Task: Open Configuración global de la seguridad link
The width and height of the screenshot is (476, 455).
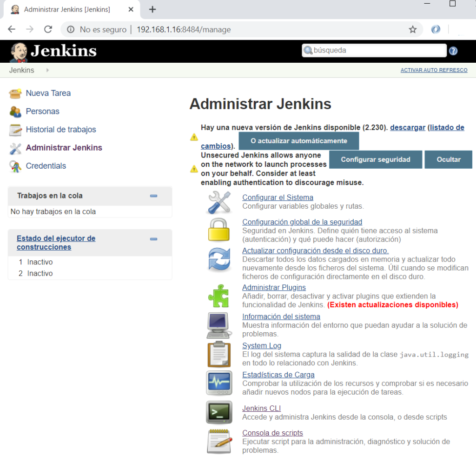Action: pyautogui.click(x=302, y=222)
